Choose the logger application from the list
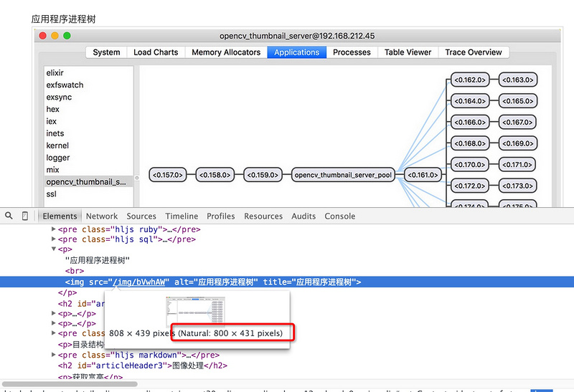The image size is (574, 392). [58, 158]
